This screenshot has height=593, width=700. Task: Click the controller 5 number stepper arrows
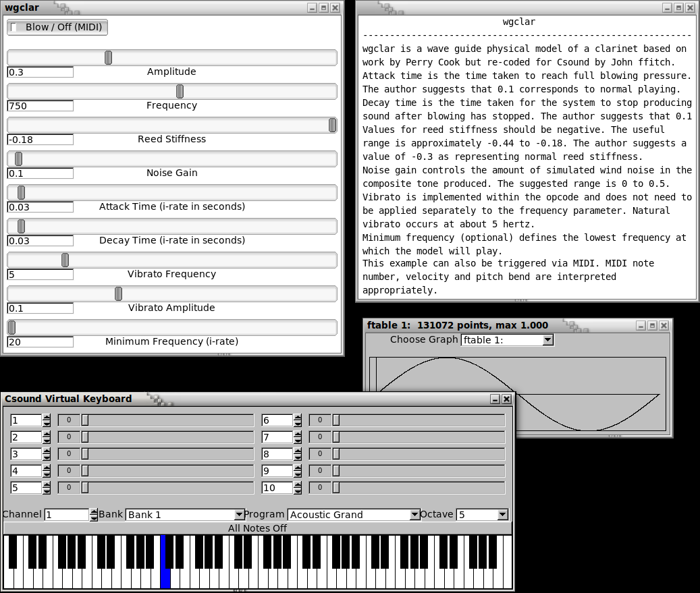point(47,488)
